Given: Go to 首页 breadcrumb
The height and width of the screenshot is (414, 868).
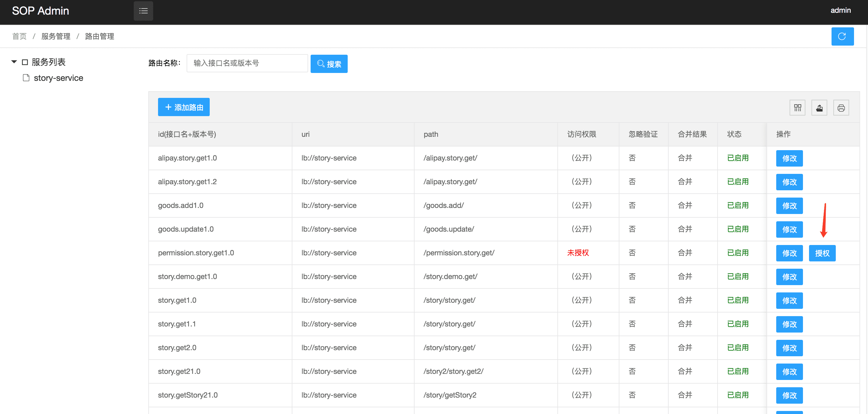Looking at the screenshot, I should [19, 36].
